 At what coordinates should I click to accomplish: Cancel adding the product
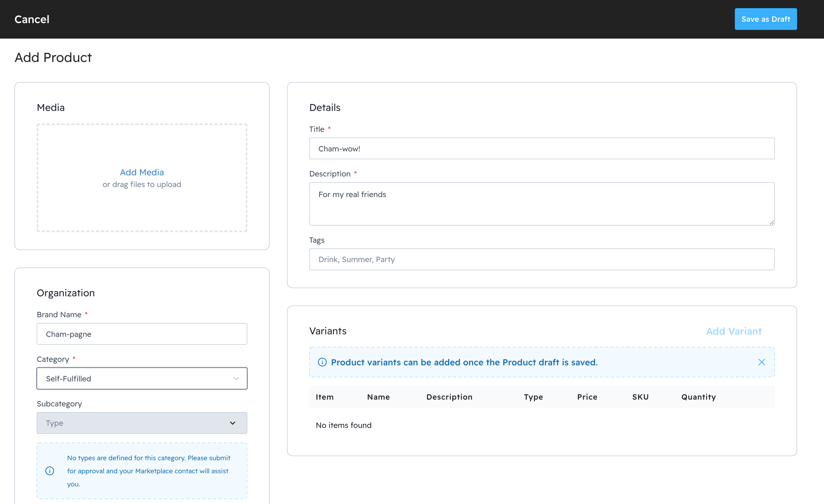(x=32, y=19)
